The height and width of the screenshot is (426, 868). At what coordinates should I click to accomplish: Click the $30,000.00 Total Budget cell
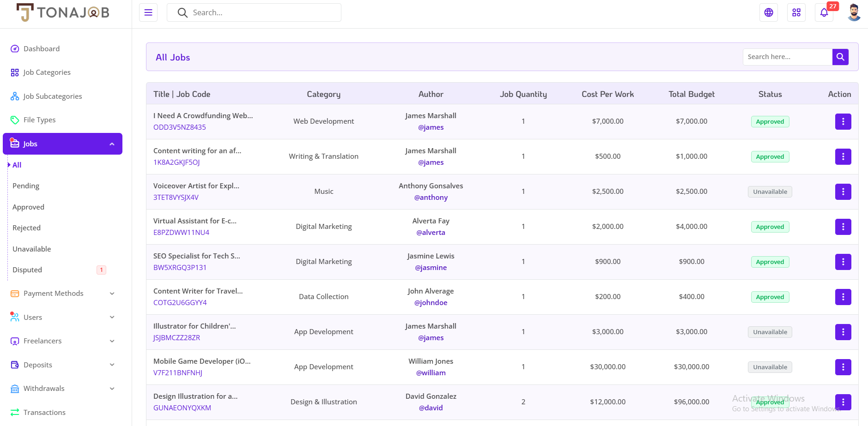692,367
